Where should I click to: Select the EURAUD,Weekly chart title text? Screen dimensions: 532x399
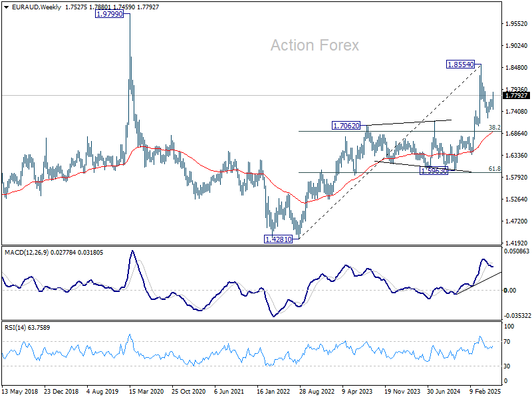37,7
